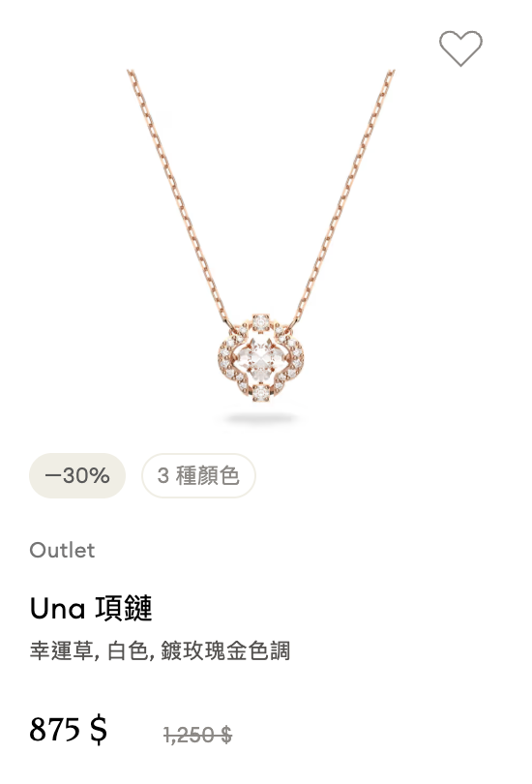Viewport: 532px width, 784px height.
Task: Add necklace to wishlist with heart icon
Action: pyautogui.click(x=460, y=48)
